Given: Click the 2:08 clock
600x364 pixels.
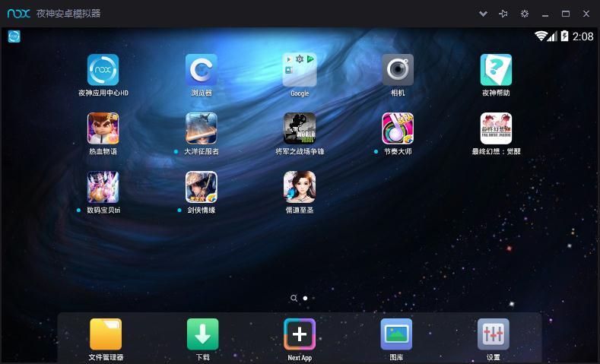Looking at the screenshot, I should 583,36.
